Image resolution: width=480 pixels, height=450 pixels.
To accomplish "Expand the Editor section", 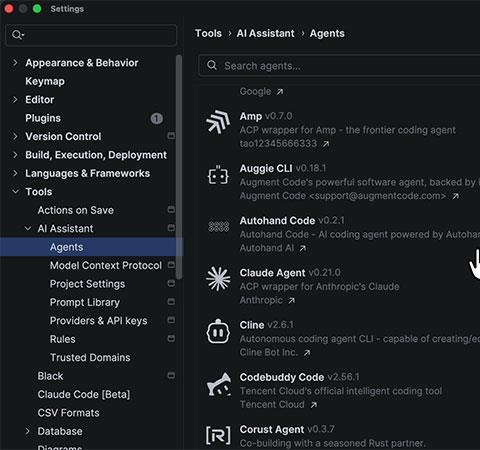I will tap(15, 99).
